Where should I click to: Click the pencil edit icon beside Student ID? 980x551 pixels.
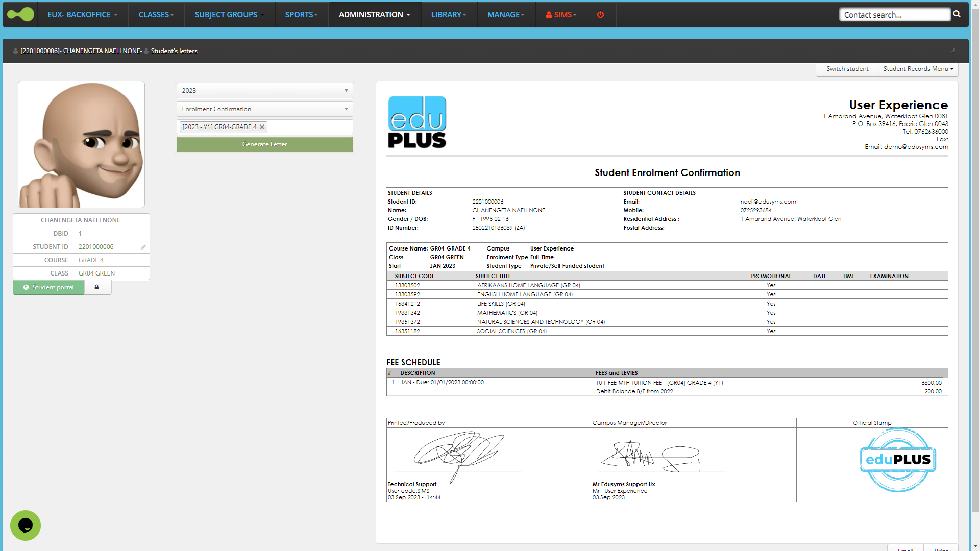(143, 247)
